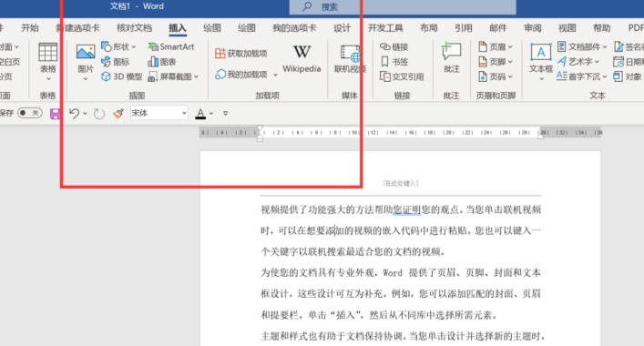Image resolution: width=644 pixels, height=346 pixels.
Task: Open the 我的选项卡 tab
Action: point(294,28)
